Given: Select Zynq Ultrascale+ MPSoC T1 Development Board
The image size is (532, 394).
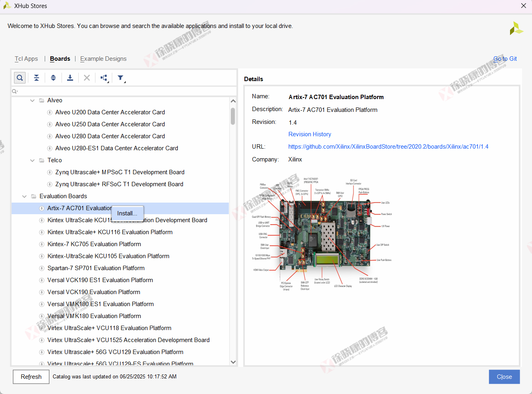Looking at the screenshot, I should (120, 172).
